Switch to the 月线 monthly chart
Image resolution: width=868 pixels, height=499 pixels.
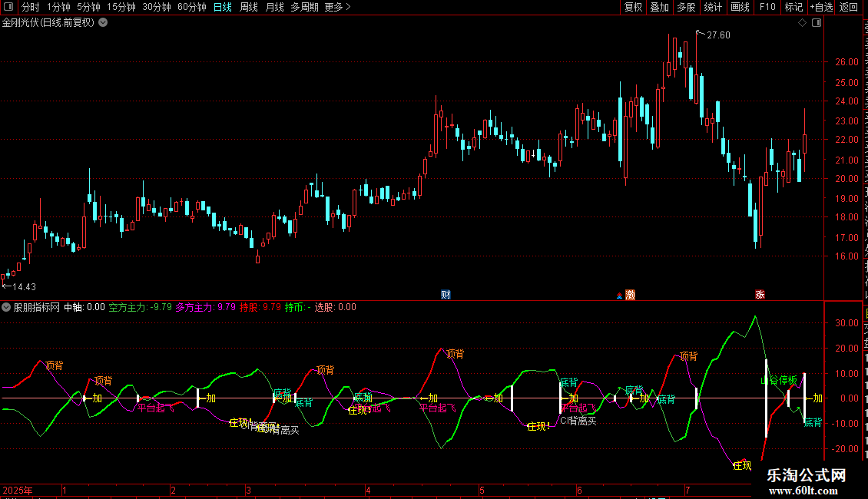point(274,7)
